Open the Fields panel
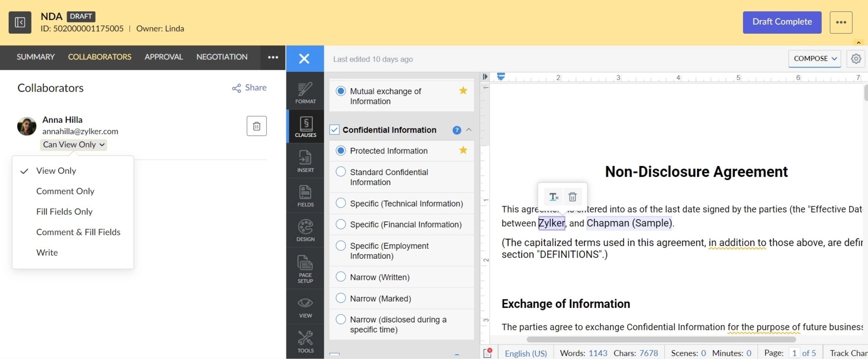 click(x=305, y=196)
